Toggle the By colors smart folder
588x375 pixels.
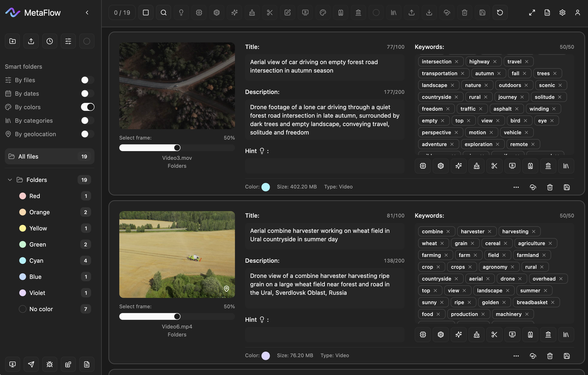(87, 107)
